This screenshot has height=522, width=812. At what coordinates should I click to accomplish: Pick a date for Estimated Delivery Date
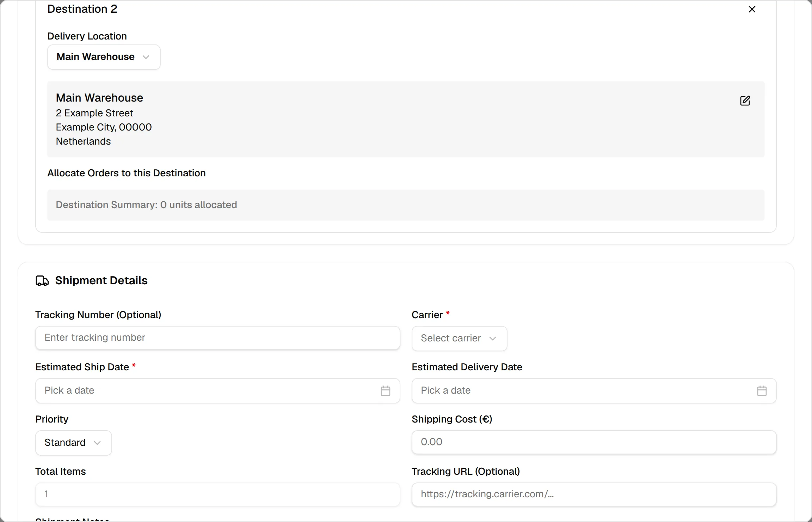pyautogui.click(x=594, y=391)
